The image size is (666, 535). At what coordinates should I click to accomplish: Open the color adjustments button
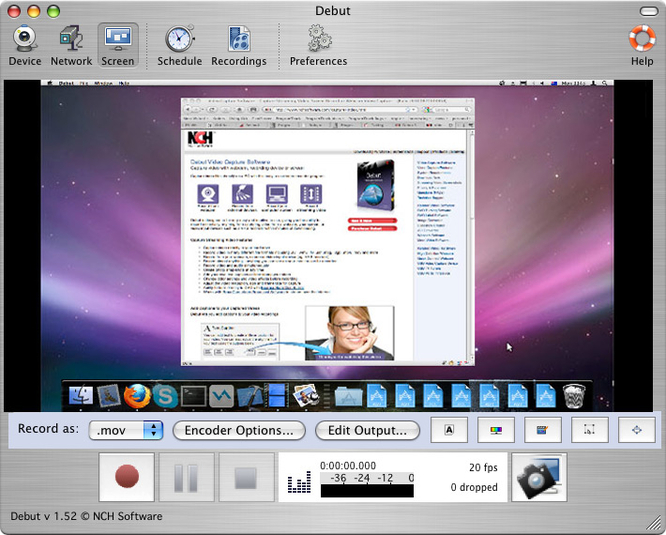(494, 430)
